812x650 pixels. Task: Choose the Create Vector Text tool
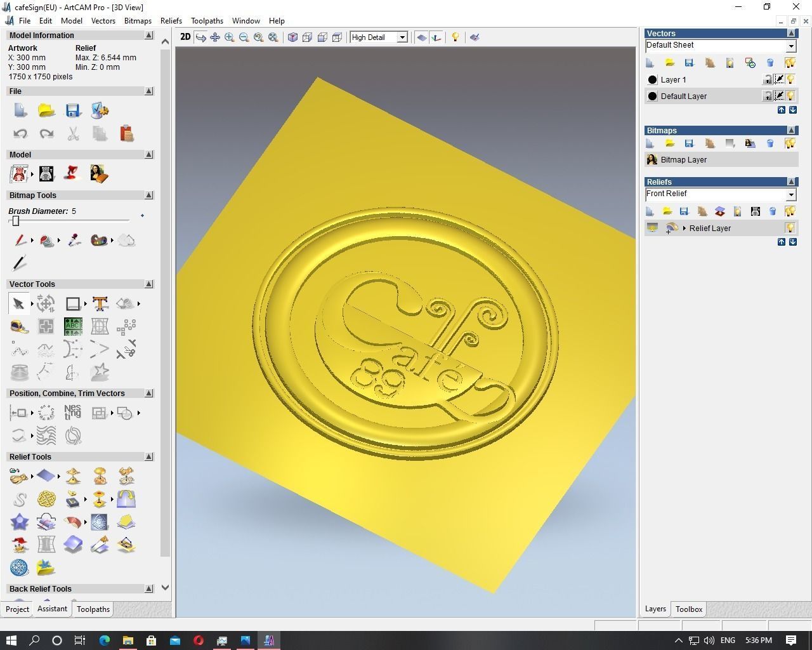tap(100, 303)
